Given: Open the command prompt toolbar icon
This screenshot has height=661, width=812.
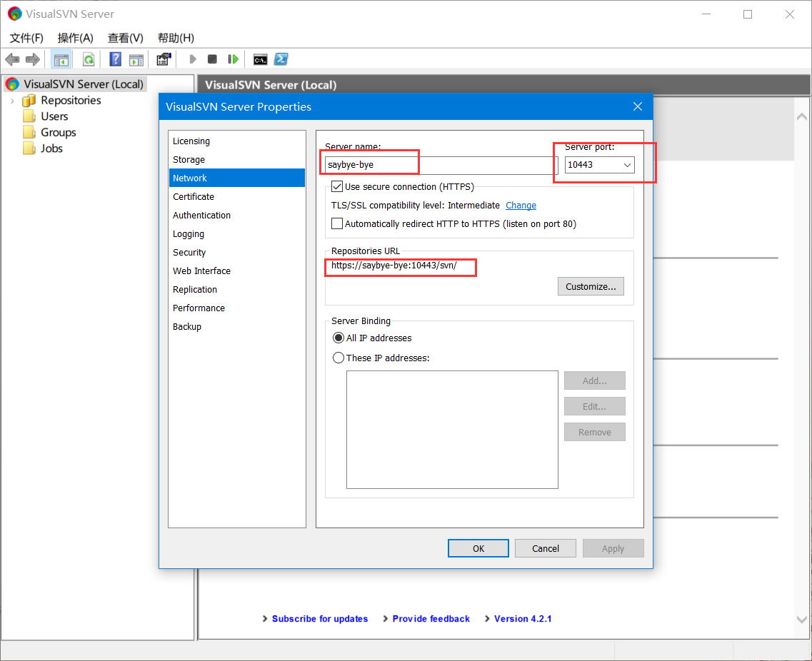Looking at the screenshot, I should coord(261,59).
